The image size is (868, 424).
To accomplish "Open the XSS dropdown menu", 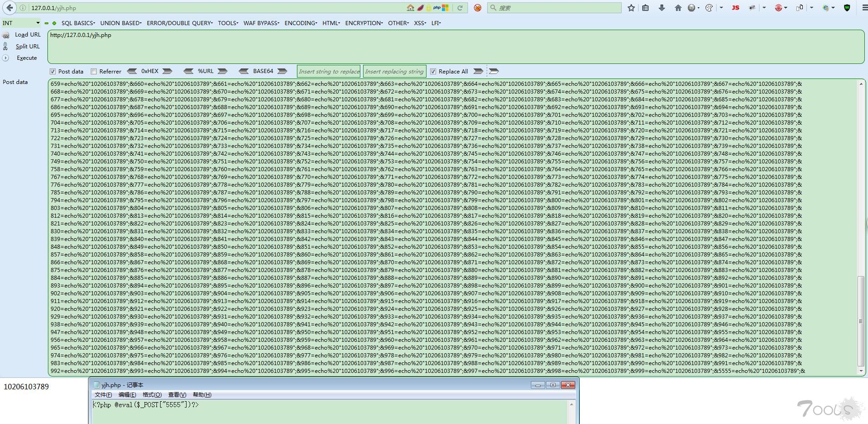I will point(420,23).
